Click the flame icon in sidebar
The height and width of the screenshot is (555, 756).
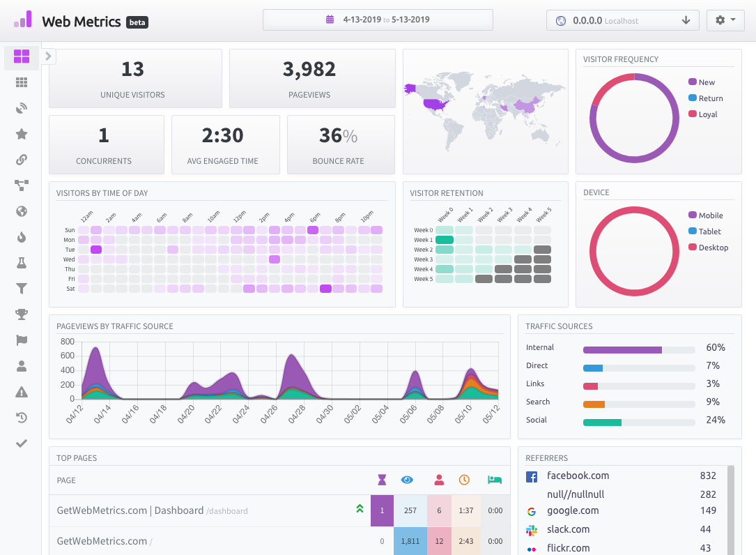[x=22, y=237]
